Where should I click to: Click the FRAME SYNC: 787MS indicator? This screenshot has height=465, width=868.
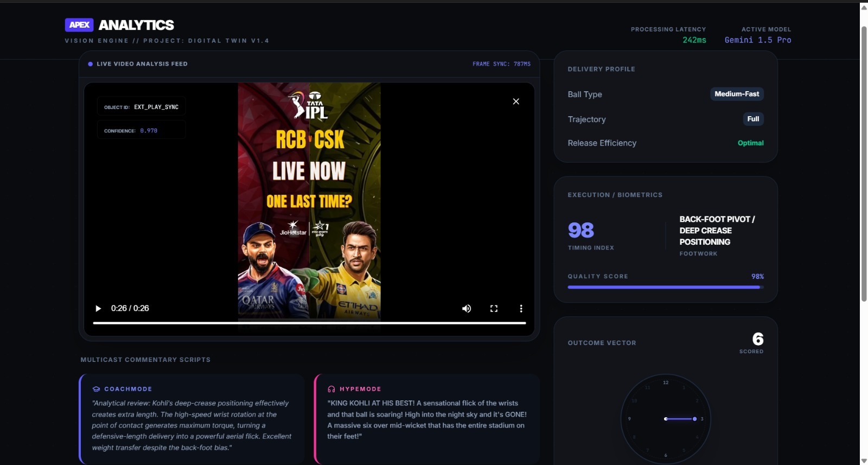(x=501, y=64)
